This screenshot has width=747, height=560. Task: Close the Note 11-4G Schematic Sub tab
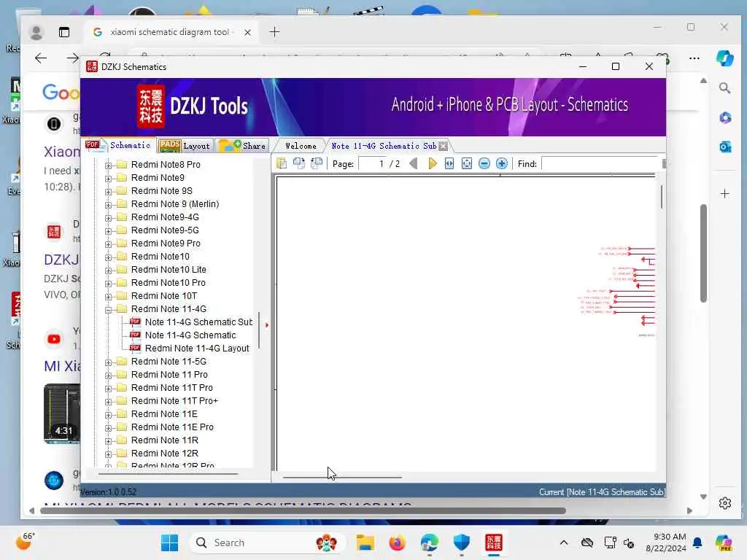tap(443, 146)
